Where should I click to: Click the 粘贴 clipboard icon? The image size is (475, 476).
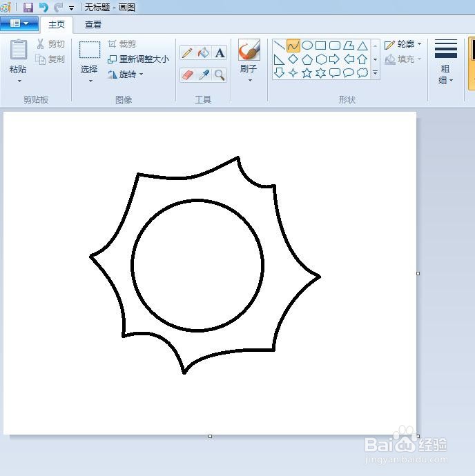coord(18,50)
